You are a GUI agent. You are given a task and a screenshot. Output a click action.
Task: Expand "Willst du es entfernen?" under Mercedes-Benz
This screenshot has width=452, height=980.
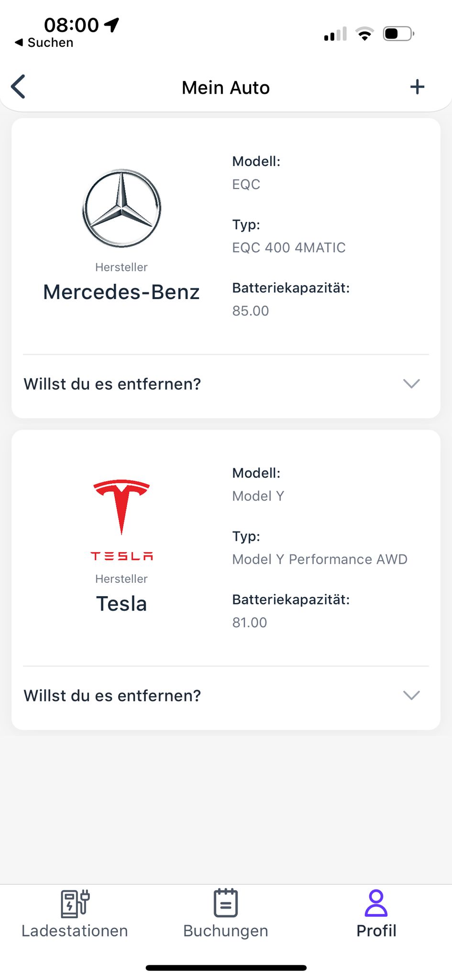coord(112,384)
